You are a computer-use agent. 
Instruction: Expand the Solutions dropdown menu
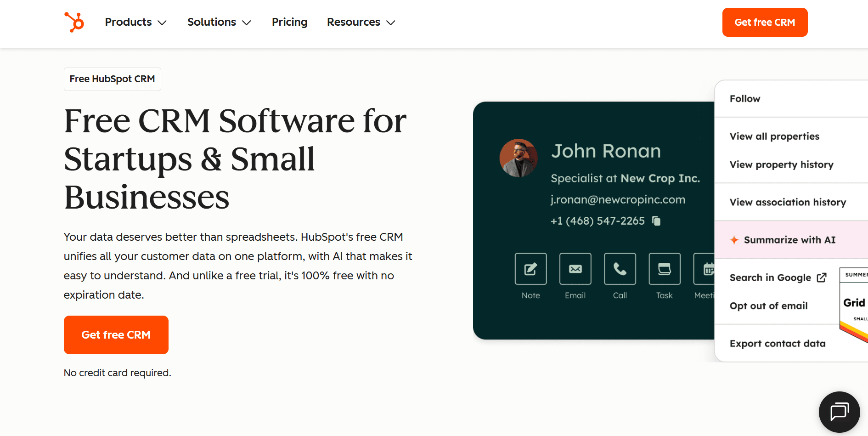pyautogui.click(x=219, y=22)
